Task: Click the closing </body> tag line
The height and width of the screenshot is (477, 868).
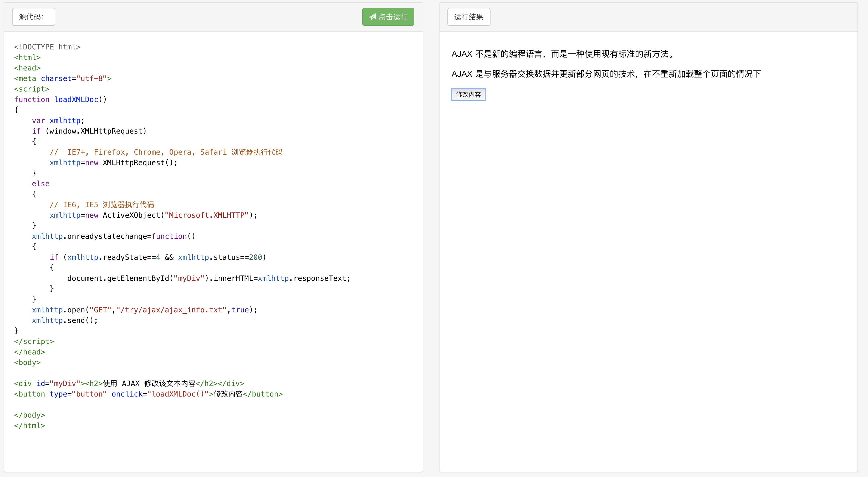Action: pyautogui.click(x=30, y=415)
